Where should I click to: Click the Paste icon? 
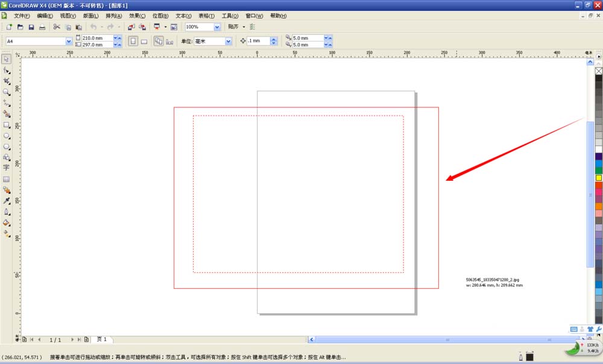79,27
